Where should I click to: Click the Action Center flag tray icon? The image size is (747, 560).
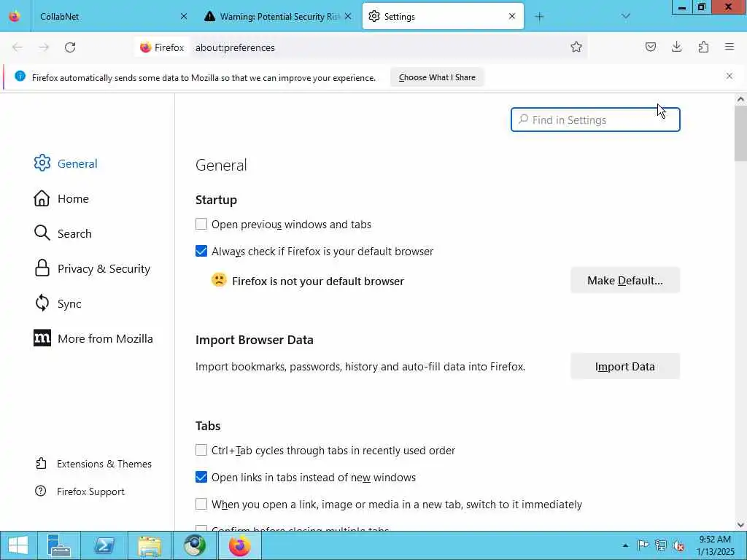pos(643,545)
